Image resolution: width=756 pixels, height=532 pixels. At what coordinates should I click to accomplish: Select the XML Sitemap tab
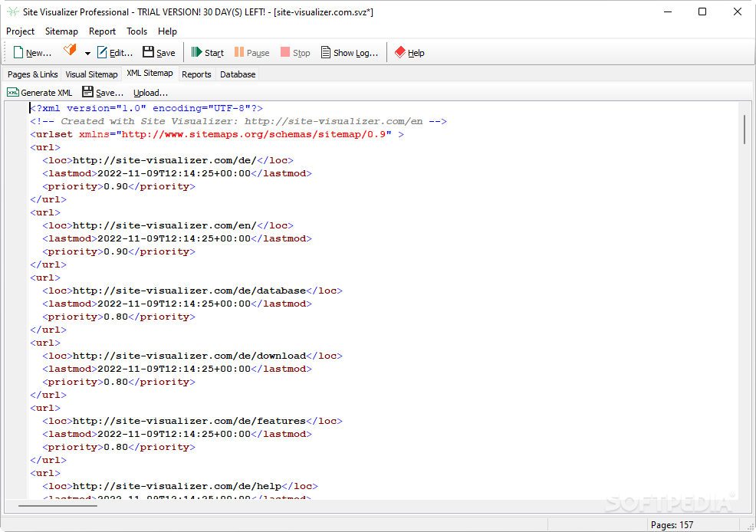point(150,74)
